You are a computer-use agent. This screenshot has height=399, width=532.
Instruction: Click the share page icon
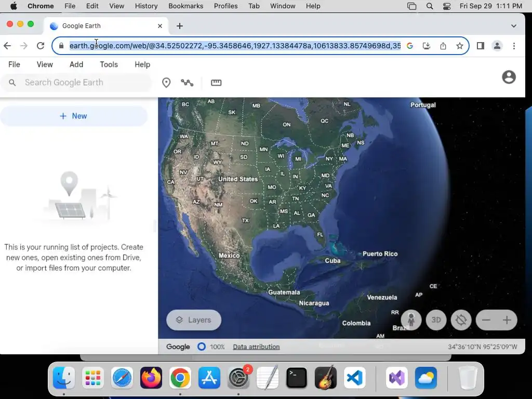coord(443,46)
